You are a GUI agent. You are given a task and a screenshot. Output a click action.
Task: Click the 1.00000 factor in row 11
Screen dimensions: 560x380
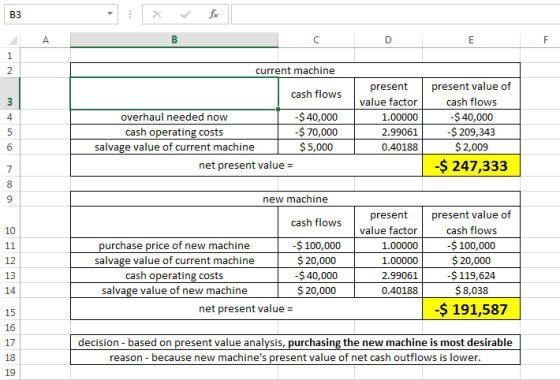coord(388,245)
